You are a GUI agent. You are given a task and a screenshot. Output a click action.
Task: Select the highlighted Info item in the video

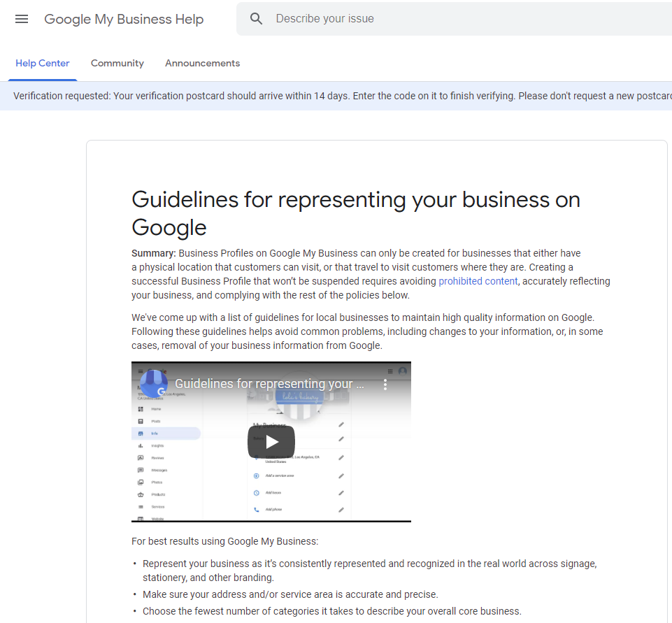155,433
